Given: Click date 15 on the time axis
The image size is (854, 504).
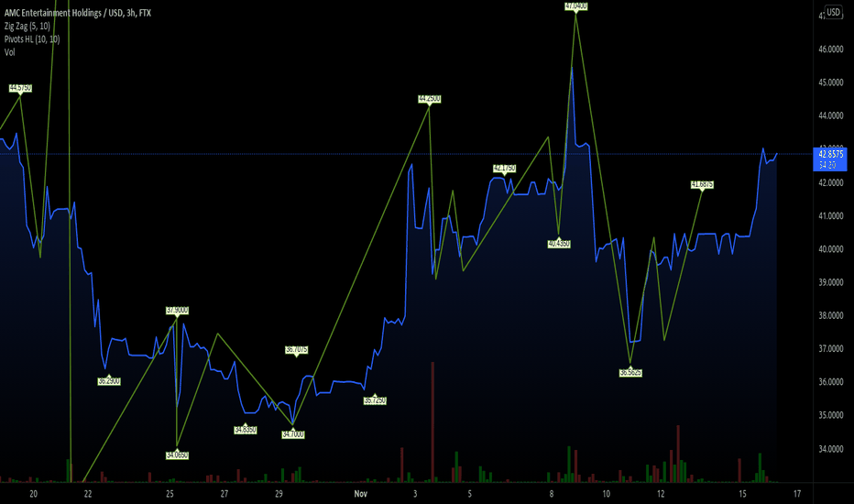Looking at the screenshot, I should point(742,494).
